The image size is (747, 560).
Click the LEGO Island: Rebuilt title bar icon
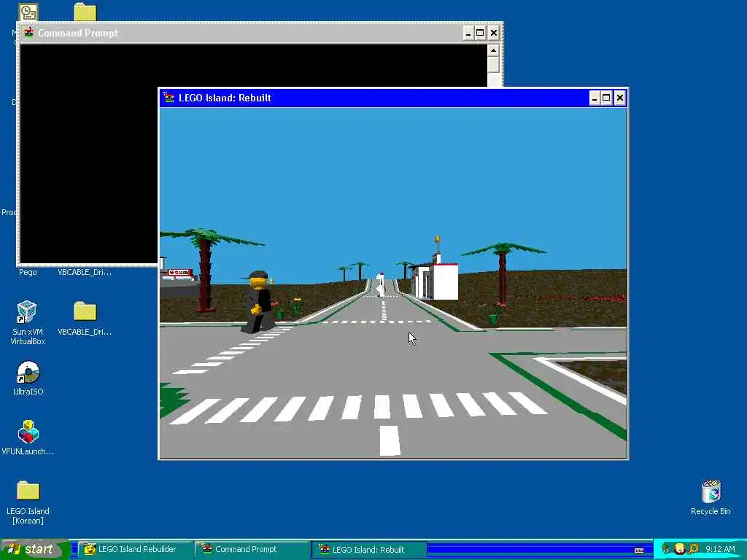point(169,98)
